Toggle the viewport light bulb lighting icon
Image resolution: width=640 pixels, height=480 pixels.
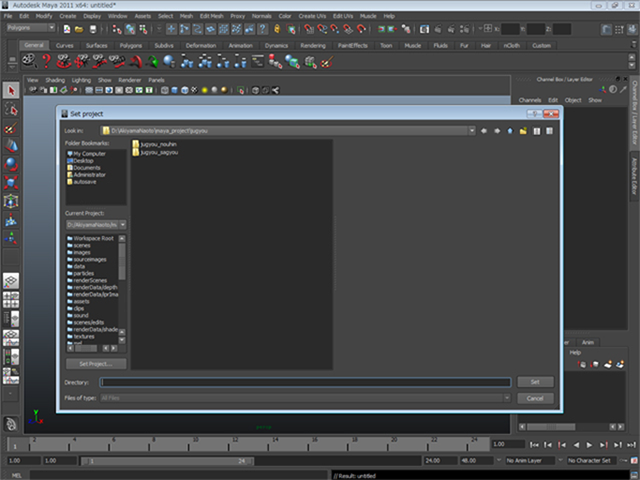coord(204,90)
